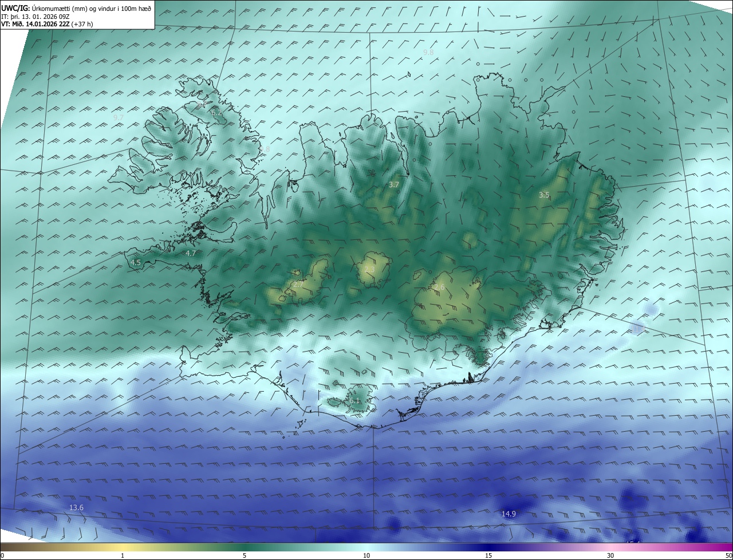Click the 2.3 value label on Hofsjökull glacier
The image size is (733, 560).
(369, 270)
